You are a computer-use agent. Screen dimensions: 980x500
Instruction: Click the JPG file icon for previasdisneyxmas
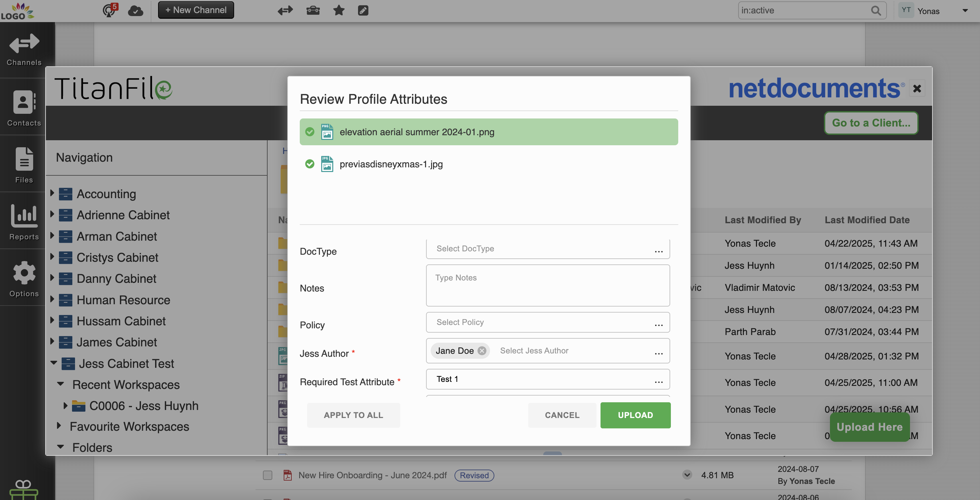click(327, 164)
